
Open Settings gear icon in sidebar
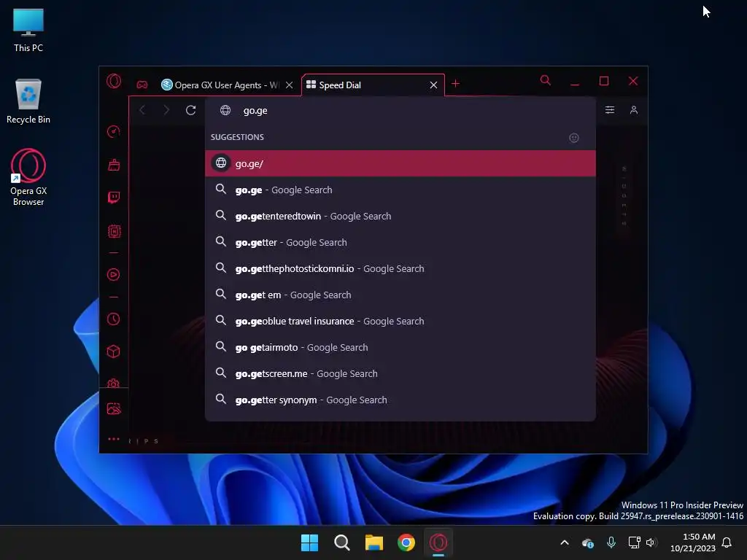pos(113,383)
